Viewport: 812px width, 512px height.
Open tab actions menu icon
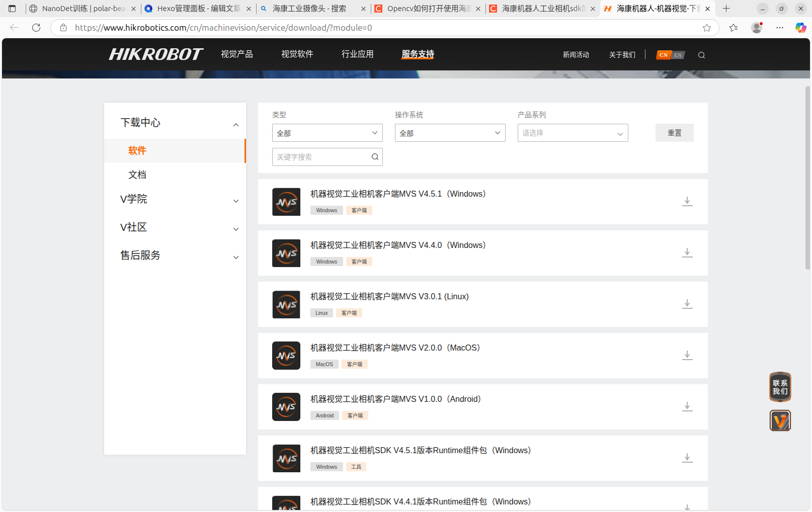(12, 9)
